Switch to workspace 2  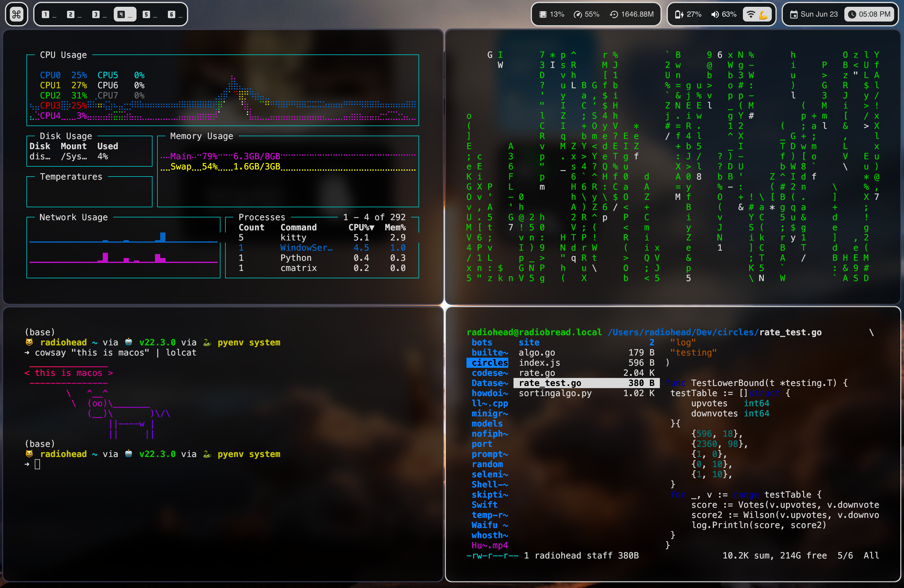pos(74,14)
